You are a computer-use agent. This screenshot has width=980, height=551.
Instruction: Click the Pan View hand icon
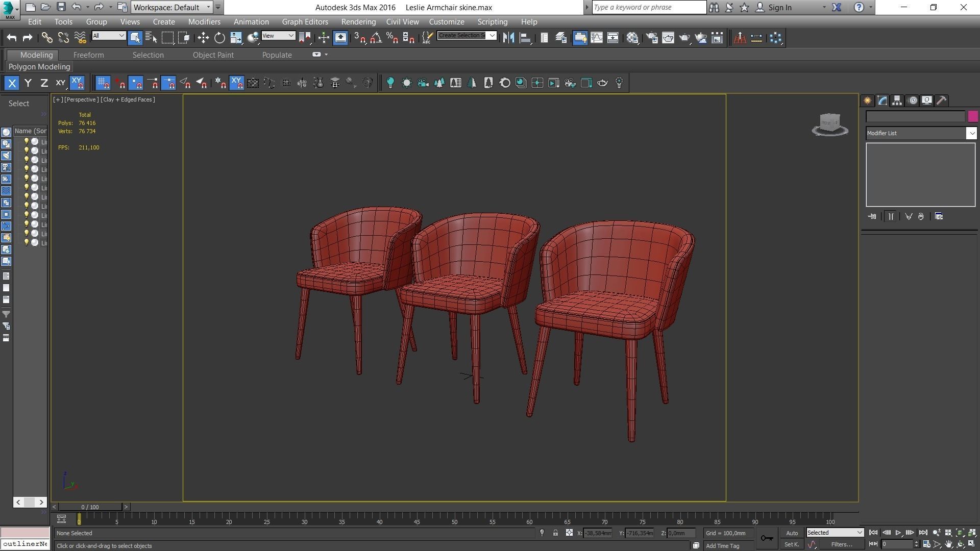pos(949,544)
